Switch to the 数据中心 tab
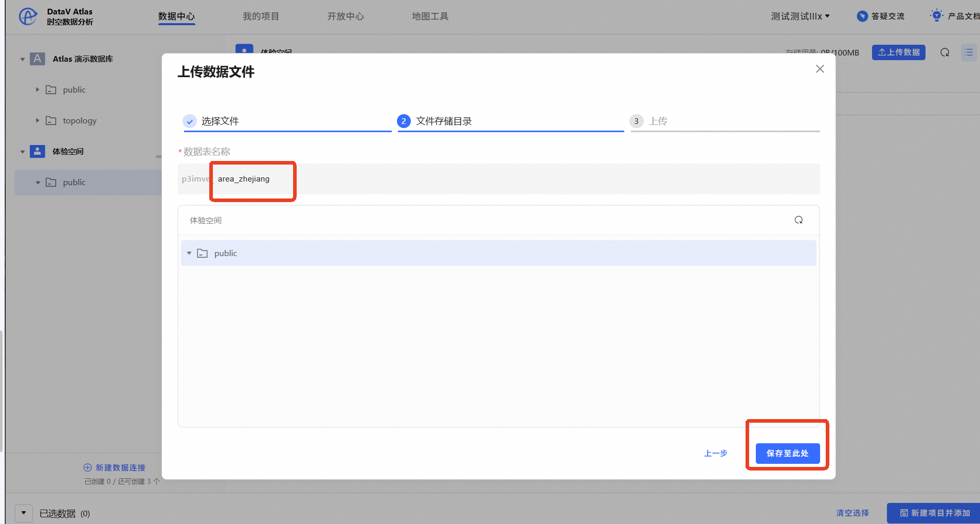This screenshot has height=524, width=980. [176, 16]
